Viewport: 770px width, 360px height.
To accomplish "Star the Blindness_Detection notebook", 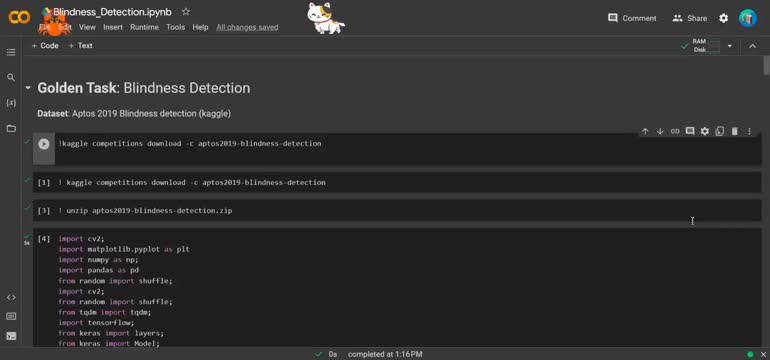I will click(186, 11).
